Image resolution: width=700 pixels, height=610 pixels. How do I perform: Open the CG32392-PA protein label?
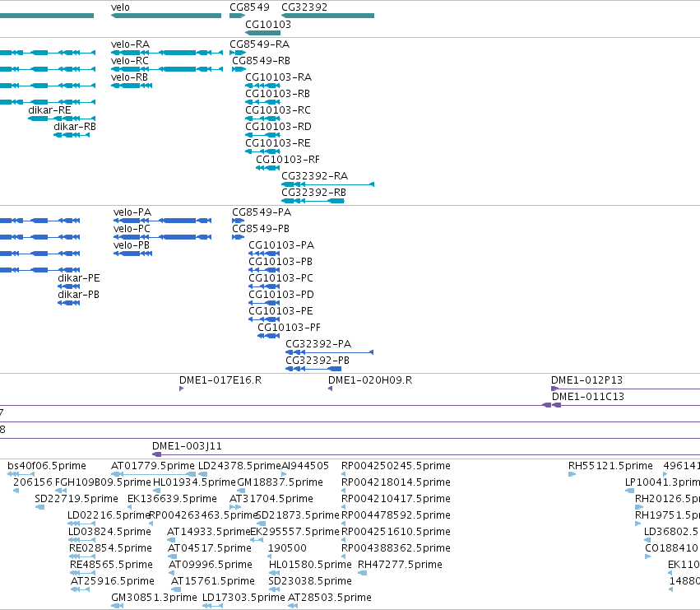(x=318, y=344)
